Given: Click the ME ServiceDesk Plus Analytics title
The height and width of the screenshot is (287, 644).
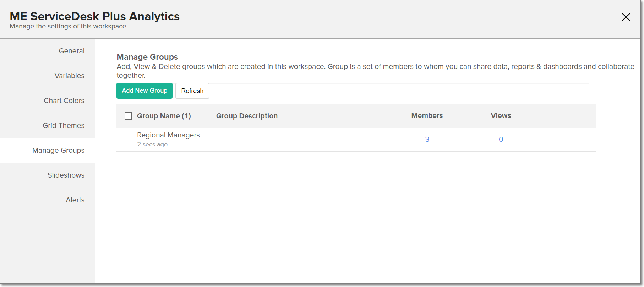Looking at the screenshot, I should pyautogui.click(x=94, y=16).
